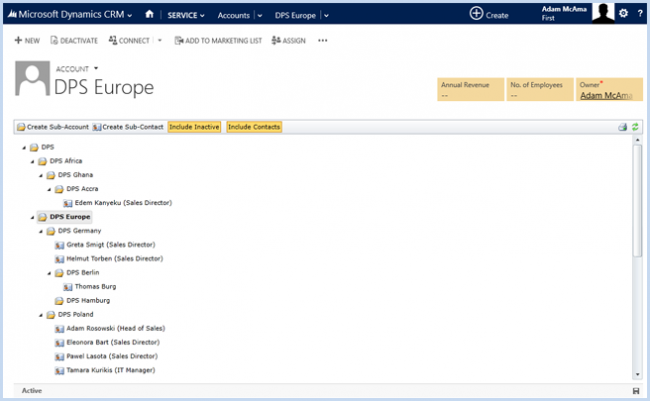Viewport: 650px width, 401px height.
Task: Click Create Sub-Contact button
Action: coord(128,127)
